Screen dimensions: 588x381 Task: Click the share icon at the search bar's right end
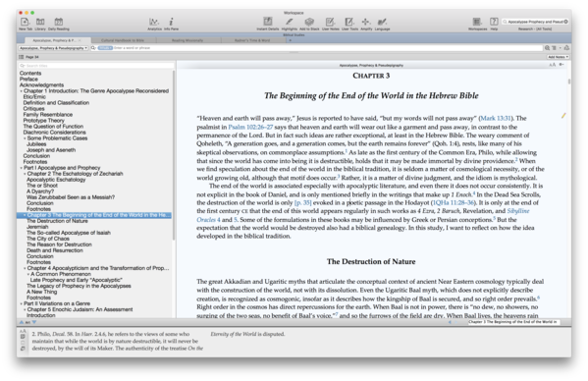pos(566,48)
